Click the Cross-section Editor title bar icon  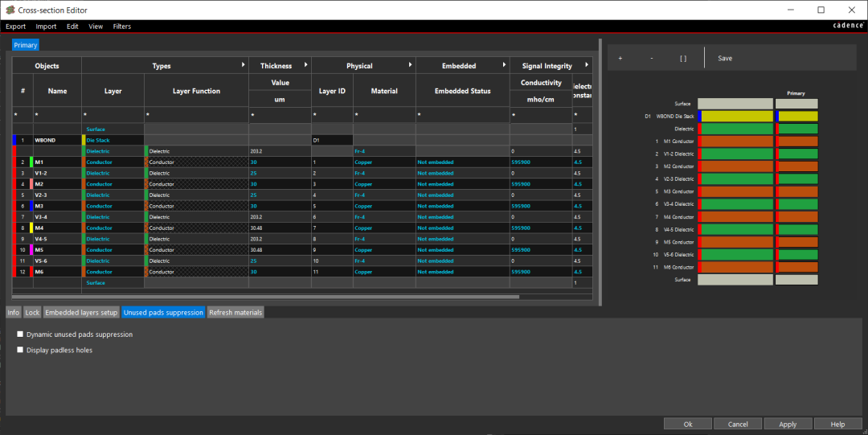pyautogui.click(x=9, y=10)
